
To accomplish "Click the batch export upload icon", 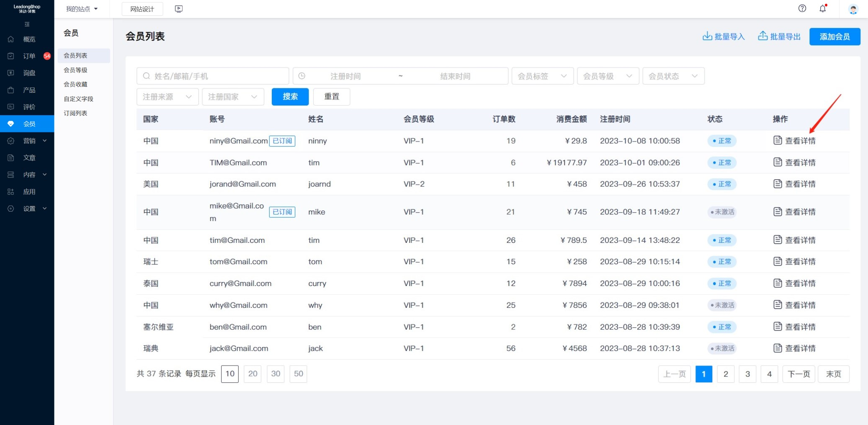I will click(762, 36).
